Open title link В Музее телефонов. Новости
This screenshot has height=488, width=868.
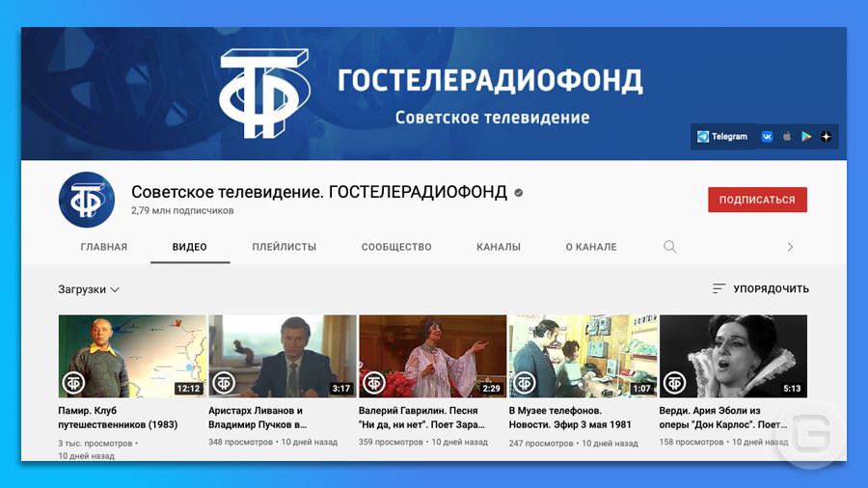pos(570,418)
